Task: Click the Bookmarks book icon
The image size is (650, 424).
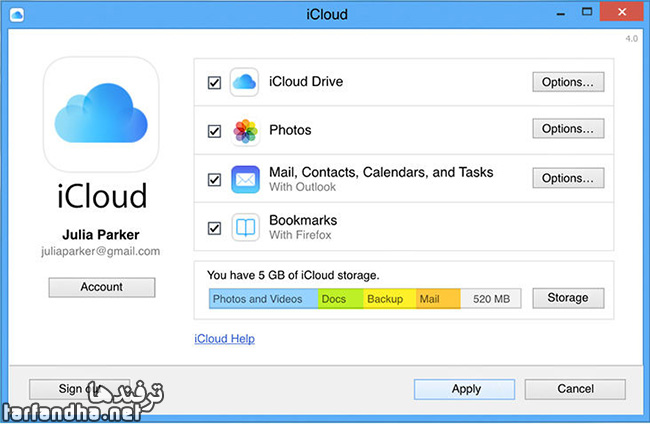Action: (245, 227)
